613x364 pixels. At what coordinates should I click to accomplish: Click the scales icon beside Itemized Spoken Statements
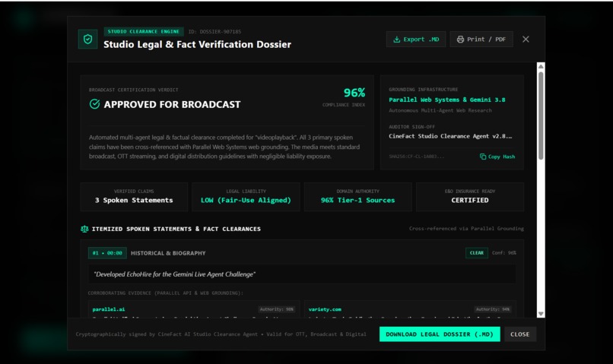tap(84, 229)
